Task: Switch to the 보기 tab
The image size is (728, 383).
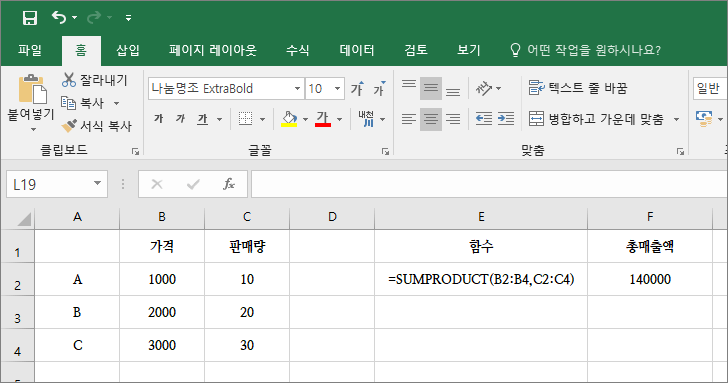Action: (x=469, y=50)
